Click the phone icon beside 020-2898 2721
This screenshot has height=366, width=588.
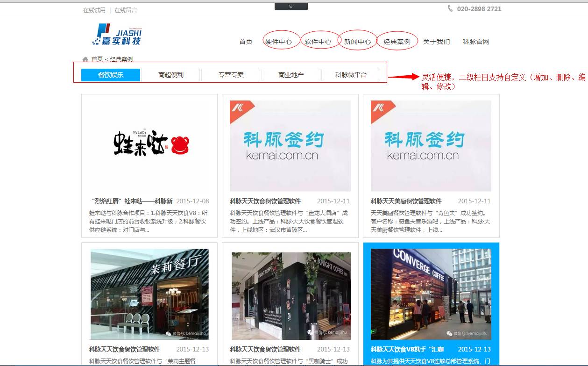point(450,8)
